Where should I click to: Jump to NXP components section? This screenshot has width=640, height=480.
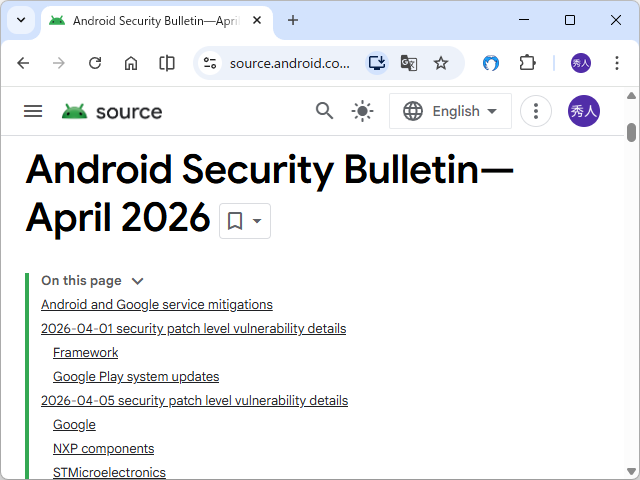(x=104, y=449)
